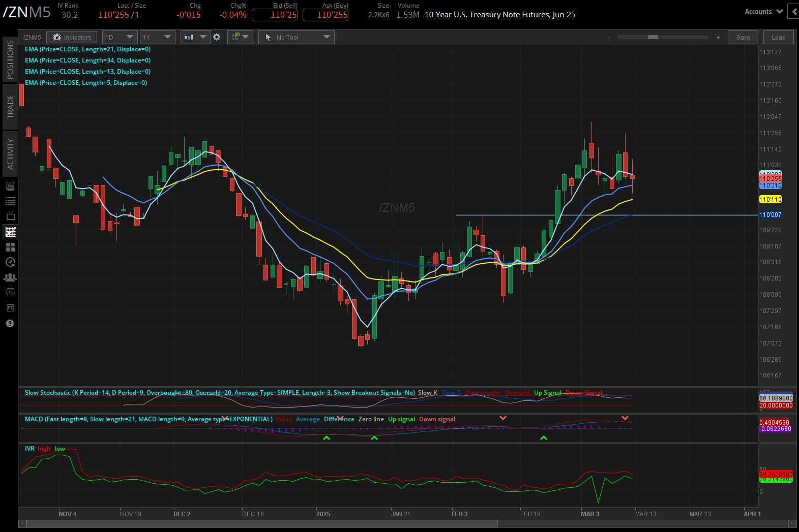Screen dimensions: 799x532
Task: Click the 66.1889 stochastic value label
Action: click(776, 398)
